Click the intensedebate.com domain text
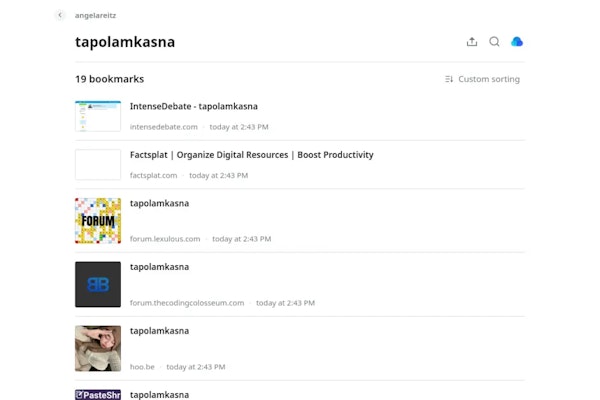Viewport: 600px width, 400px height. point(164,127)
